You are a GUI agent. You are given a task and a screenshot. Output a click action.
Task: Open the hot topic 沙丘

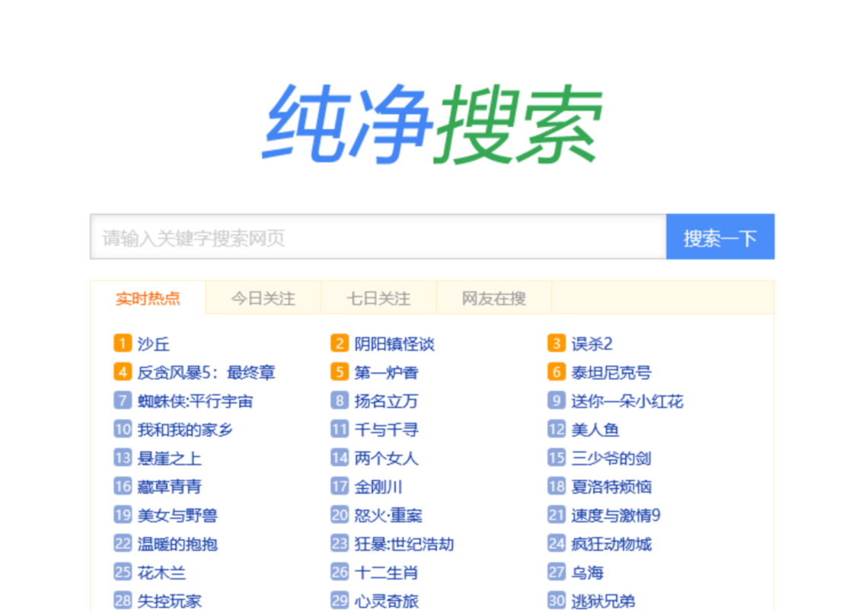(x=153, y=344)
